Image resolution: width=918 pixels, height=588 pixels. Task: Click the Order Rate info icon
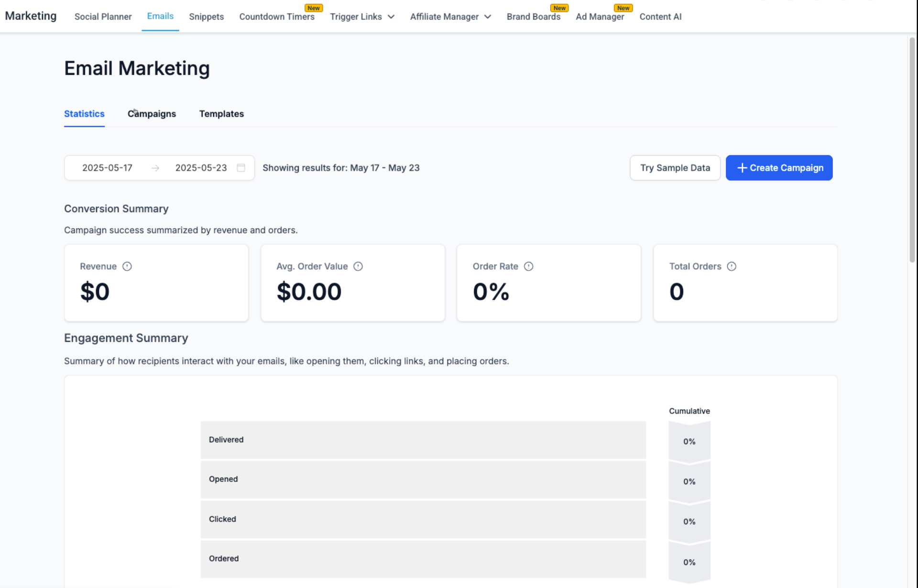pyautogui.click(x=528, y=266)
